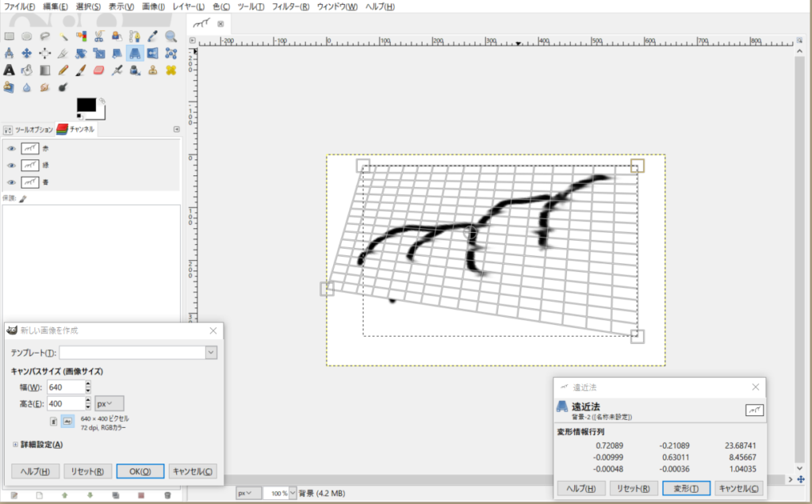Screen dimensions: 812x504
Task: Select the Eraser tool
Action: 98,71
